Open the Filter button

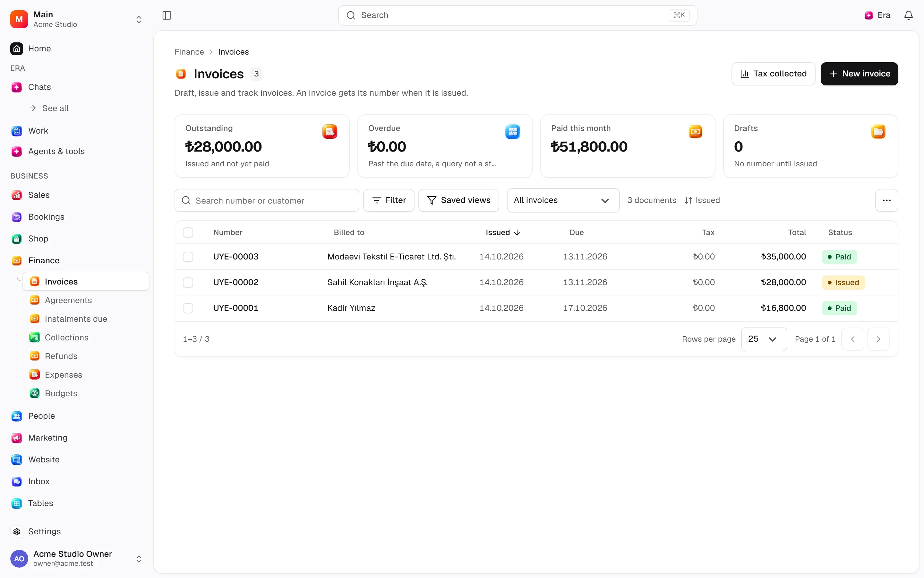click(389, 200)
